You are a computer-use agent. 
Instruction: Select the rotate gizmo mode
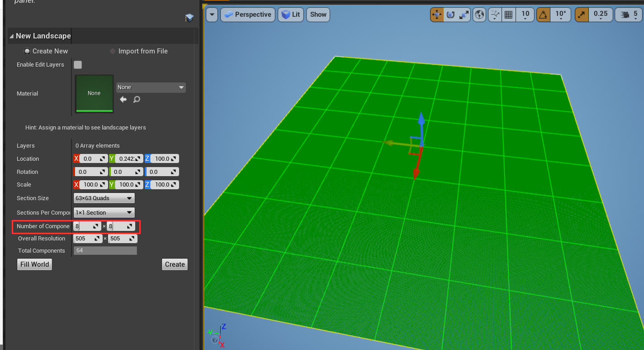point(450,14)
